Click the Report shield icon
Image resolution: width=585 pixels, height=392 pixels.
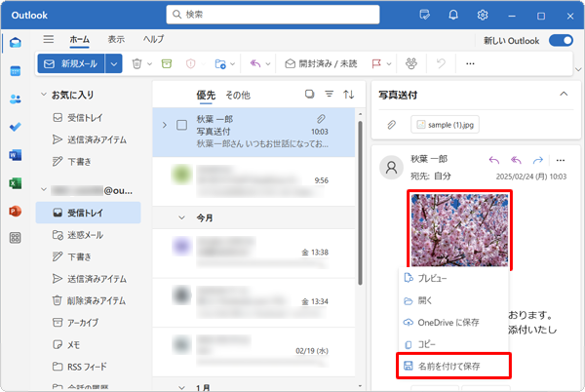191,63
